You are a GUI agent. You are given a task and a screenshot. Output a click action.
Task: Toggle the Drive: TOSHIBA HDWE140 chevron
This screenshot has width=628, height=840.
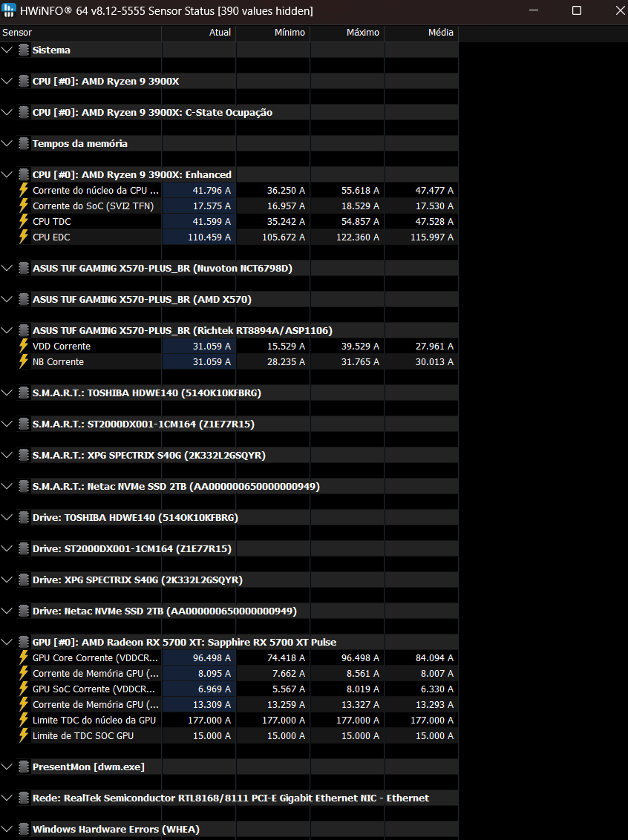tap(7, 517)
